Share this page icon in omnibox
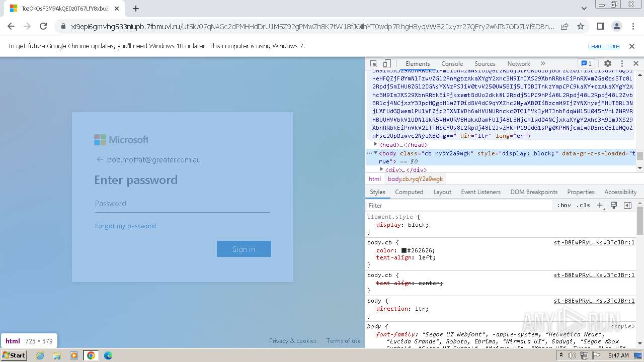Viewport: 644px width, 362px height. [565, 26]
